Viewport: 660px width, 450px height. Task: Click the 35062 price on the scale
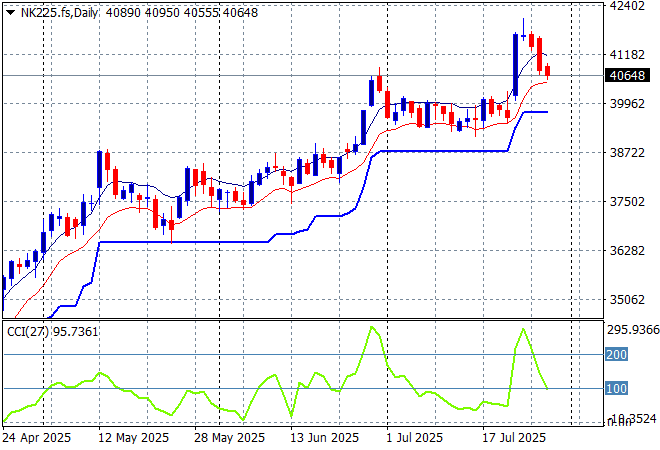630,300
